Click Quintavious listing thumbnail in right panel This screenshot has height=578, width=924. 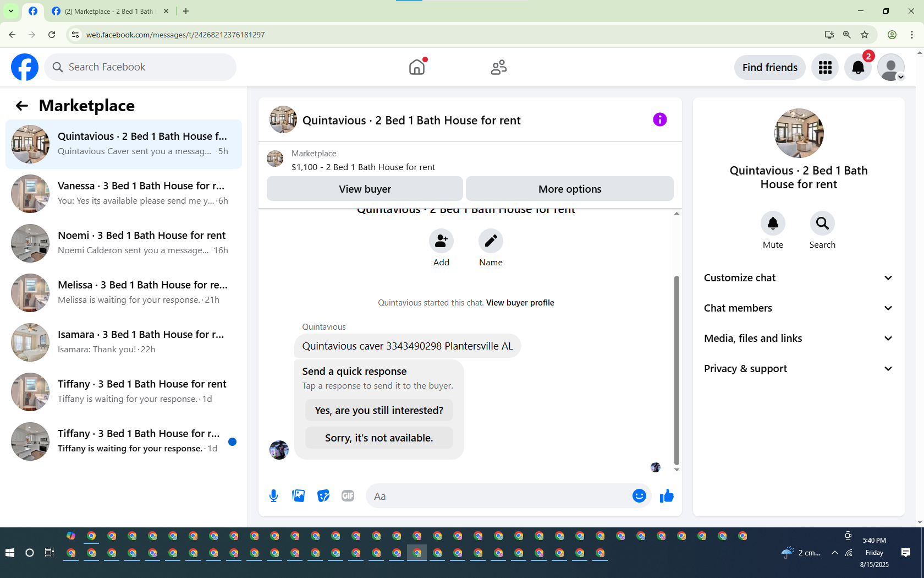coord(799,133)
